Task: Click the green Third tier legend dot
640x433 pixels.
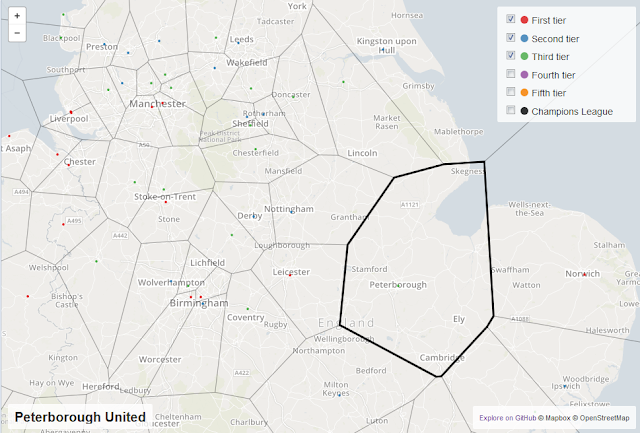Action: tap(524, 56)
